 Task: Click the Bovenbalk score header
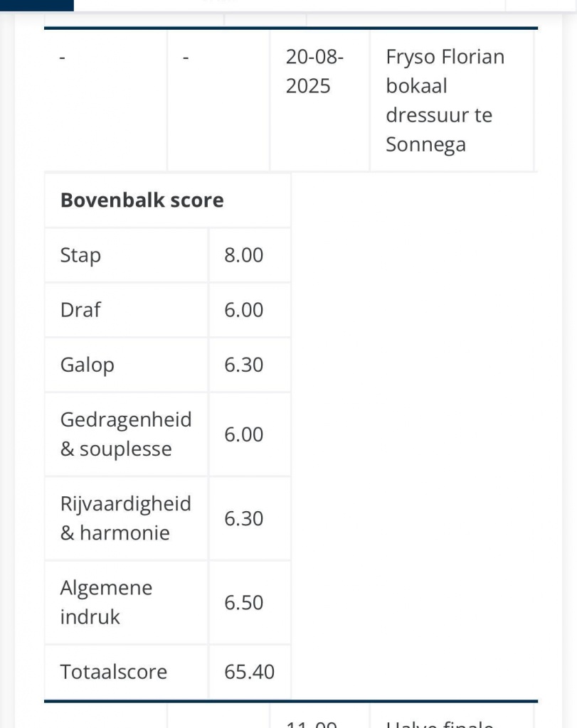142,200
